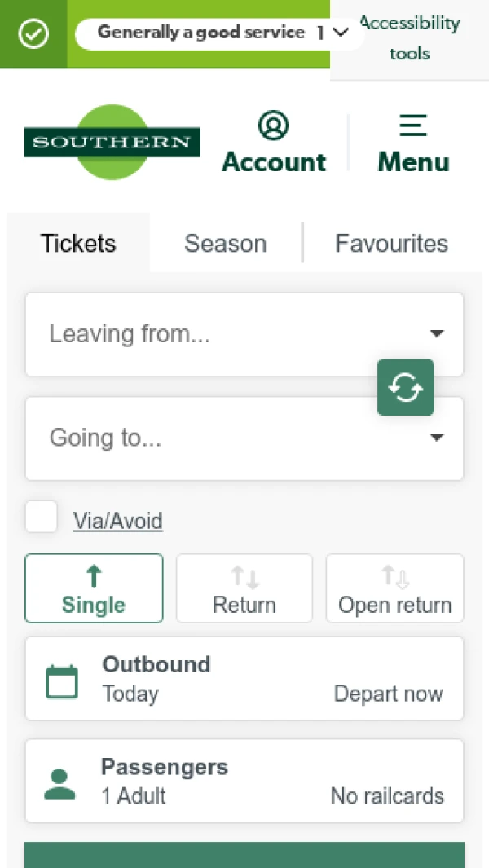This screenshot has width=489, height=868.
Task: Select Return journey type
Action: point(244,588)
